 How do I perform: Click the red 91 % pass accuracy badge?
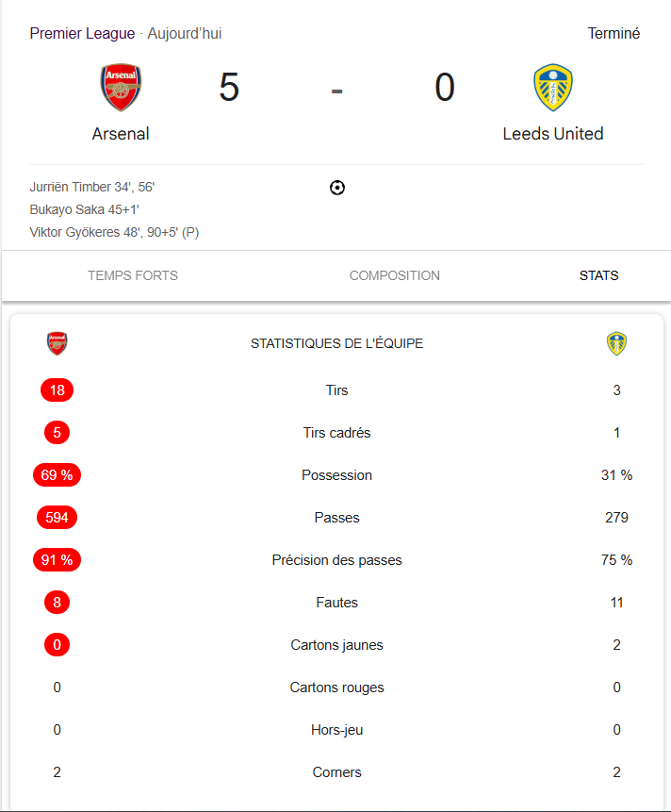click(x=57, y=560)
